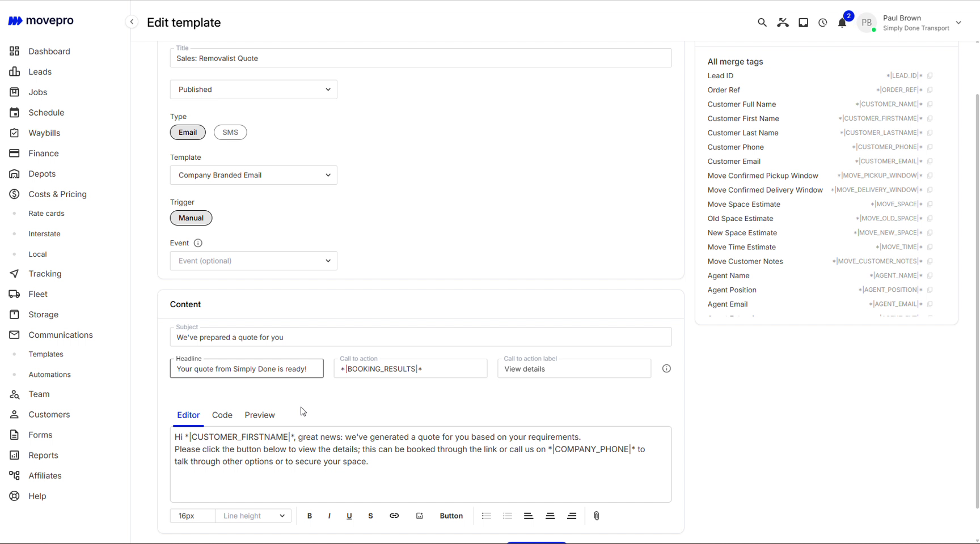Select the Email type
Screen dimensions: 980x544
[188, 133]
